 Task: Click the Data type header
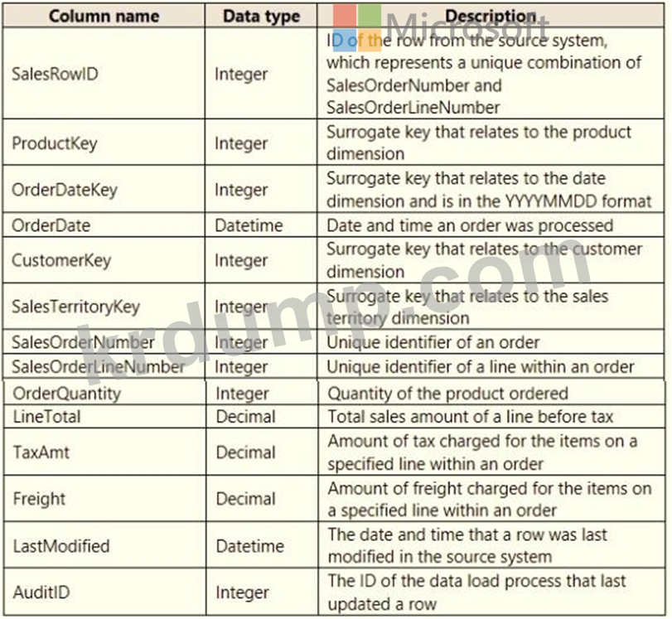(262, 17)
